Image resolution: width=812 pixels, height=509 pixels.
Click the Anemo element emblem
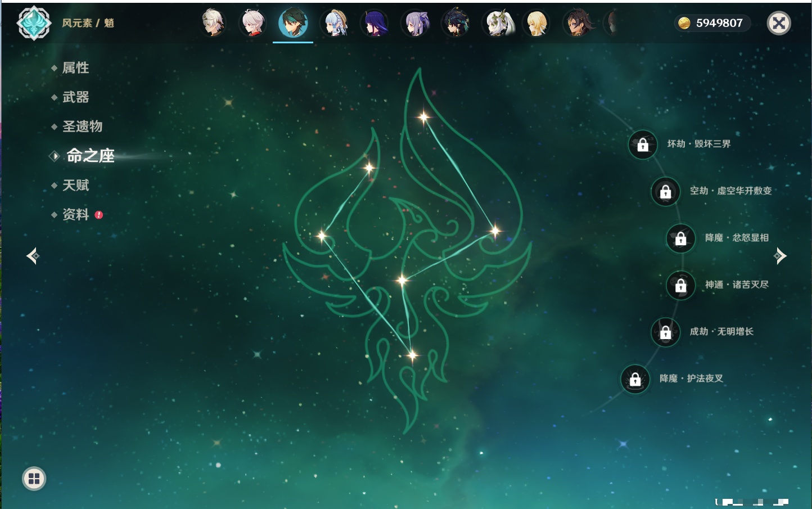[34, 23]
